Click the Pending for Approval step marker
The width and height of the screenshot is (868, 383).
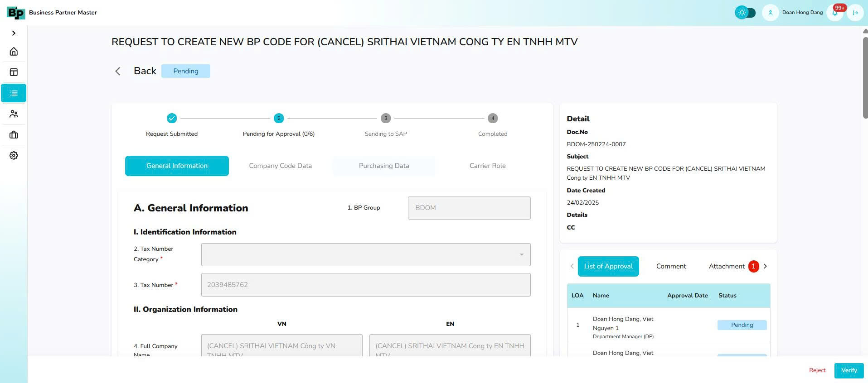click(279, 118)
